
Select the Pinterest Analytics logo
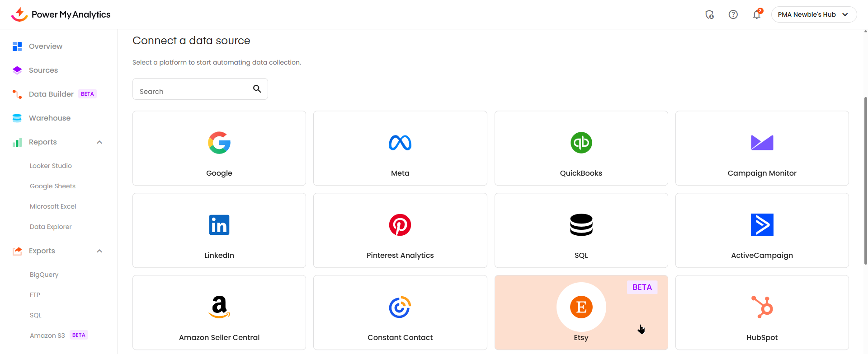(400, 225)
